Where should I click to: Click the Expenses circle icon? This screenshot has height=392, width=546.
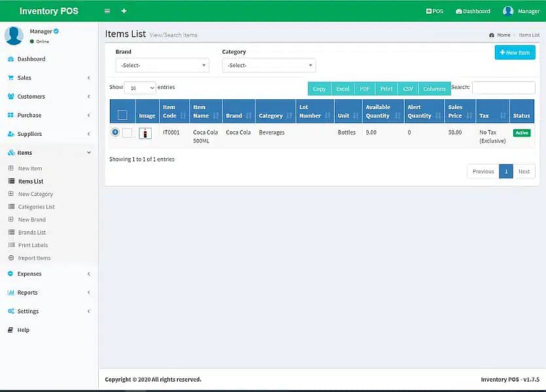[10, 274]
